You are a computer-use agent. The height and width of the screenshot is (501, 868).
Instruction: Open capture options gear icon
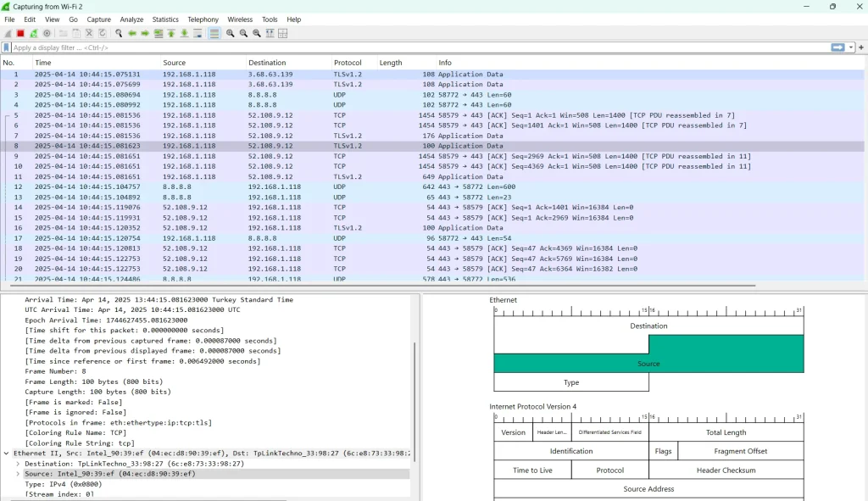tap(47, 33)
